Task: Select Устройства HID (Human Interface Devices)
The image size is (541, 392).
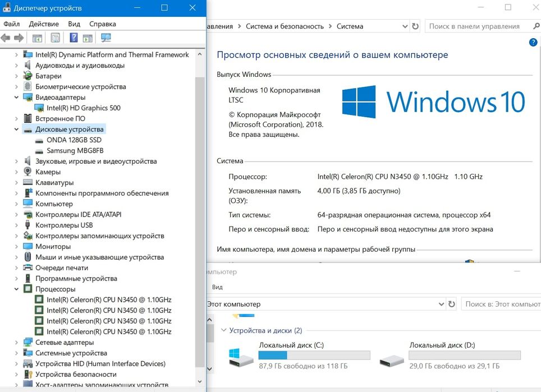Action: click(100, 363)
